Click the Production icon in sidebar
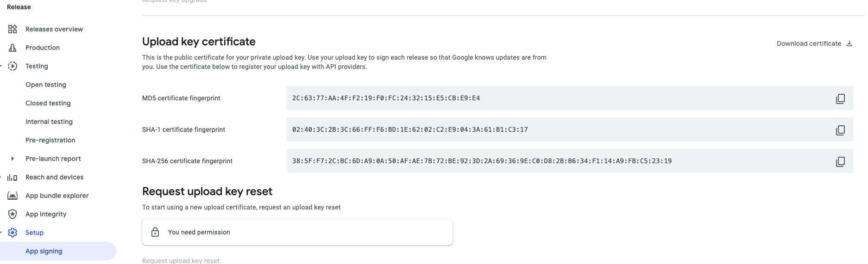This screenshot has width=868, height=264. 13,48
